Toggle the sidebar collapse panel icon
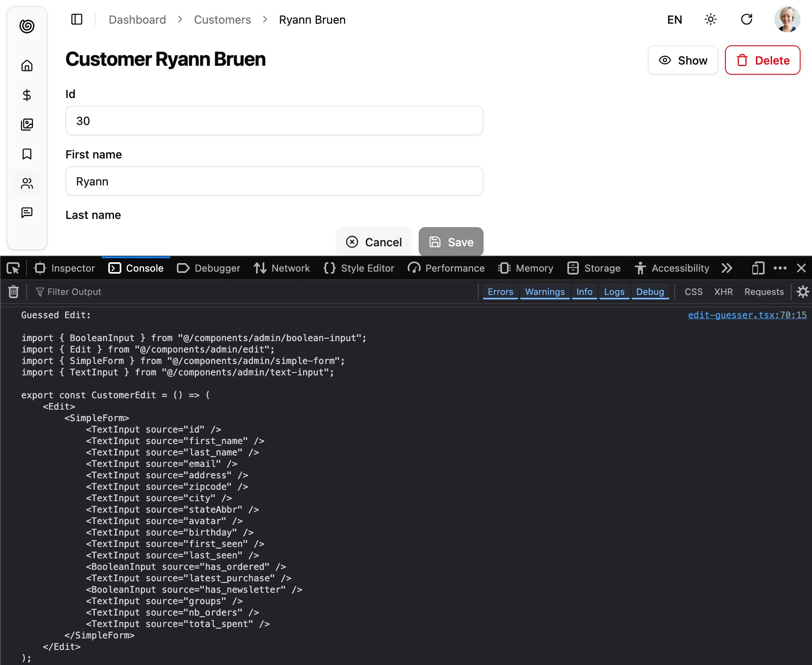Screen dimensions: 812x665 (x=77, y=20)
